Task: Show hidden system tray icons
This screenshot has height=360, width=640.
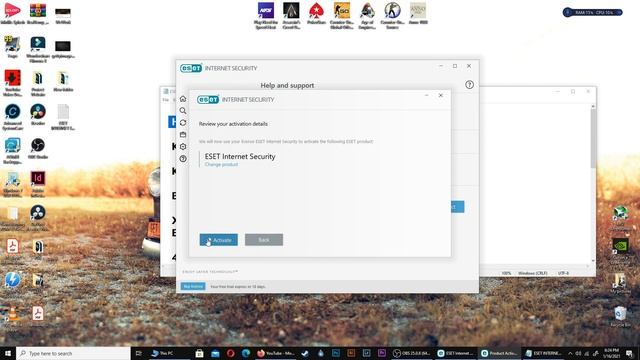Action: pos(570,353)
